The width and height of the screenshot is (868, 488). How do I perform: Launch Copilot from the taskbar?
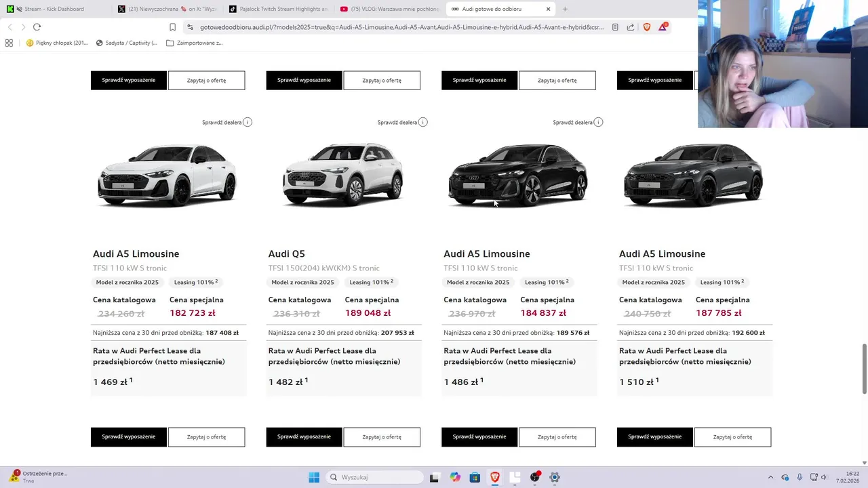[454, 477]
